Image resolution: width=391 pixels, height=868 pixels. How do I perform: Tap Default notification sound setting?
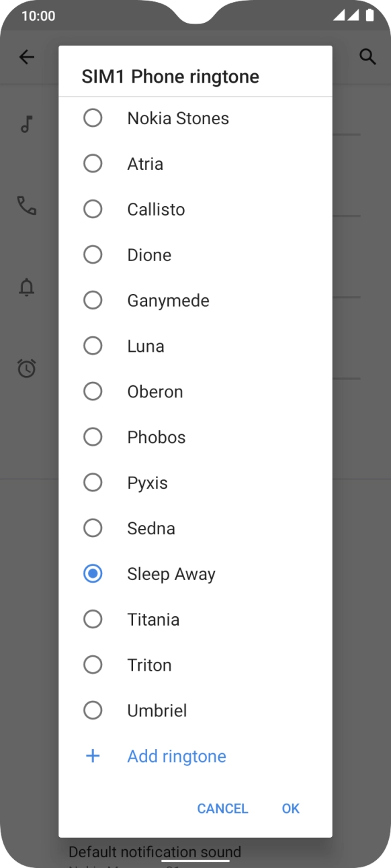pos(155,852)
